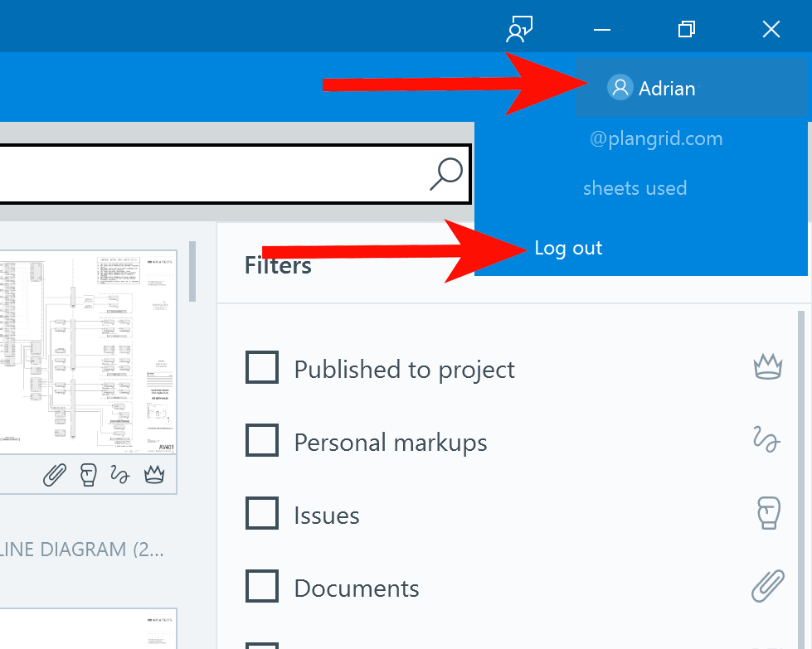Select sheets used in the account menu
Screen dimensions: 812x649
[x=635, y=187]
